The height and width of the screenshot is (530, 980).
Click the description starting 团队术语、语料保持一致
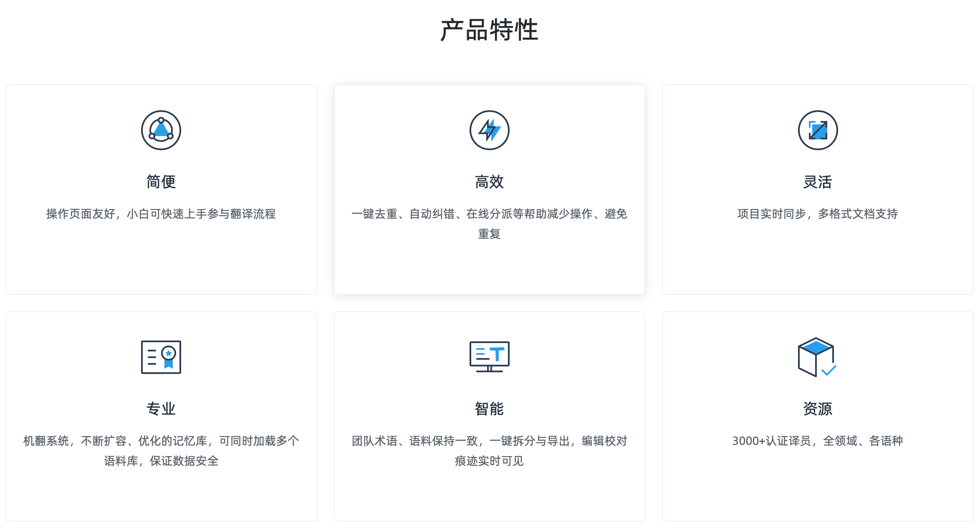(490, 451)
